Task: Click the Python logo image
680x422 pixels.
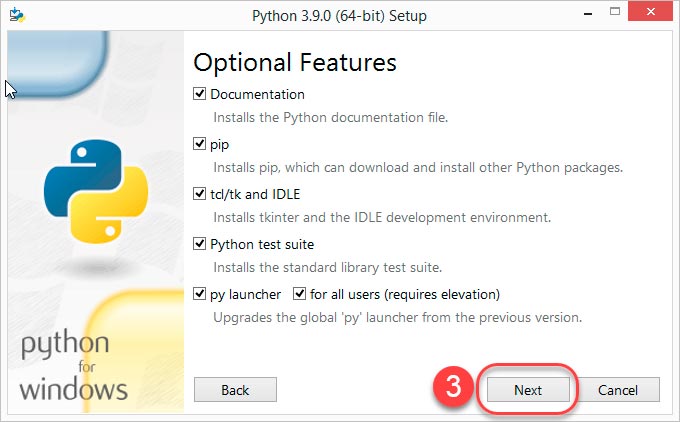Action: pyautogui.click(x=96, y=191)
